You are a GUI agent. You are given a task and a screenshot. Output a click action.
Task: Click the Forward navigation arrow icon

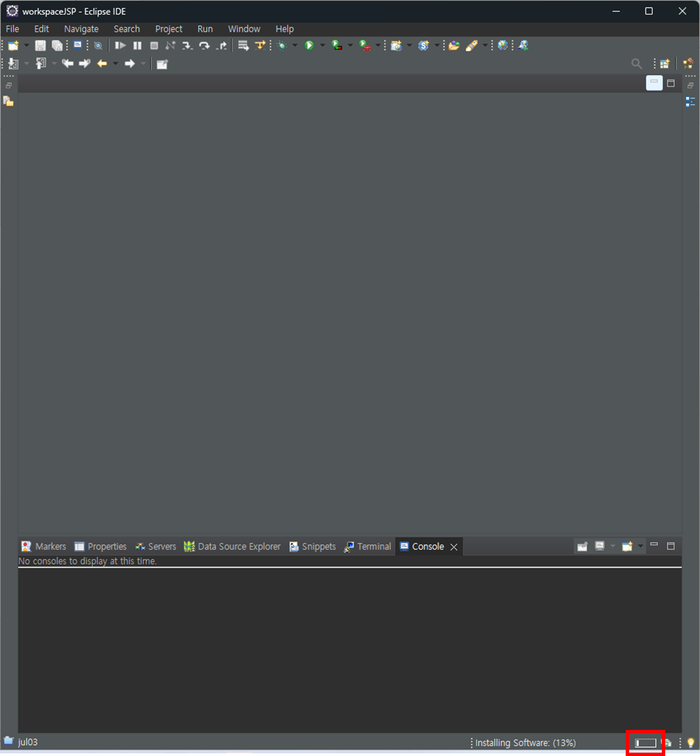(x=130, y=64)
